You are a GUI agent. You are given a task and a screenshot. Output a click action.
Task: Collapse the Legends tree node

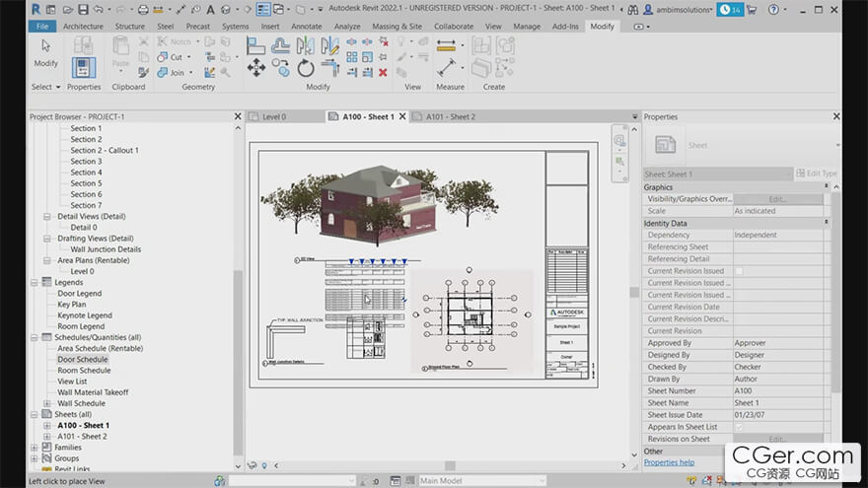35,283
